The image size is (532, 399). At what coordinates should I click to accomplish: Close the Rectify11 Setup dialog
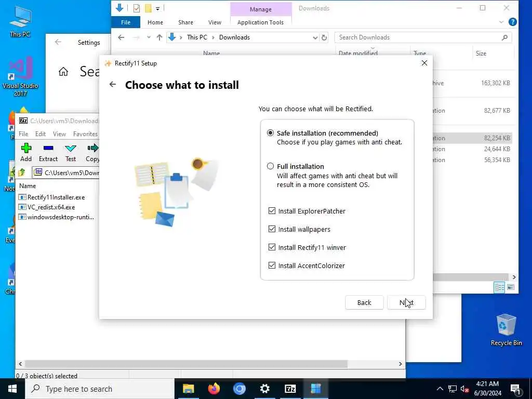[424, 63]
